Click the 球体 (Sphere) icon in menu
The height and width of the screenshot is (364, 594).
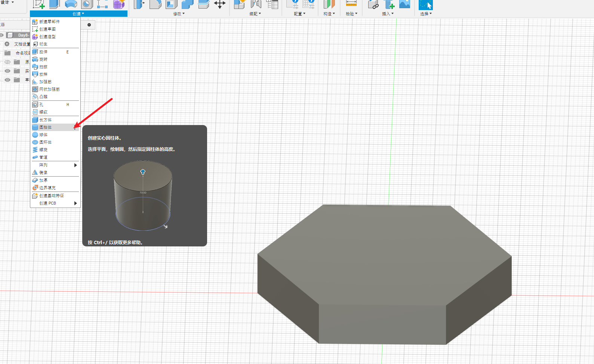tap(35, 135)
